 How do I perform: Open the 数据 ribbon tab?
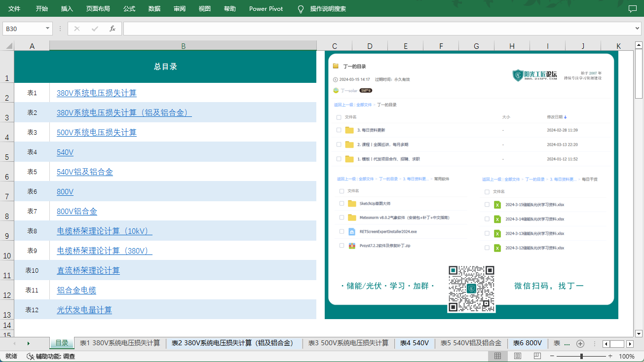pos(154,9)
